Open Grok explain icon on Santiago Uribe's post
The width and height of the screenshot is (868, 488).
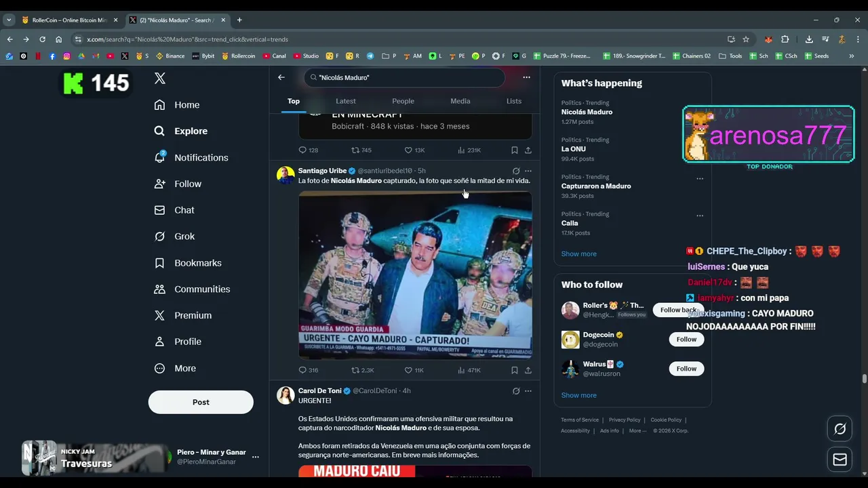click(516, 171)
